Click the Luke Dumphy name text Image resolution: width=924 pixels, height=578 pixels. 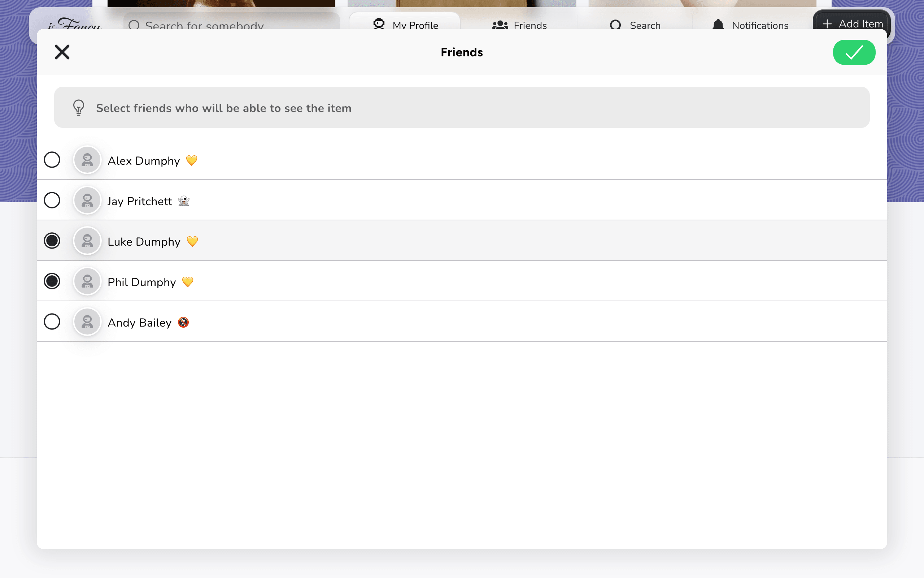[x=144, y=242]
